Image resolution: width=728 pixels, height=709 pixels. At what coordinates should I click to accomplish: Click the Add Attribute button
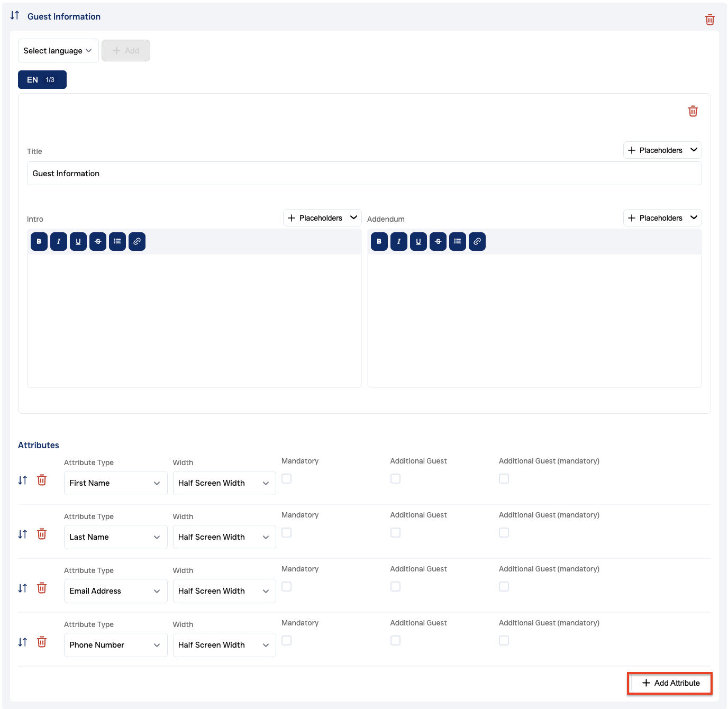(670, 683)
